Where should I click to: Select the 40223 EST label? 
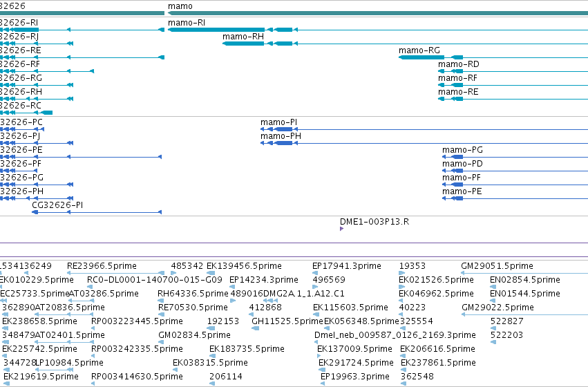point(412,308)
